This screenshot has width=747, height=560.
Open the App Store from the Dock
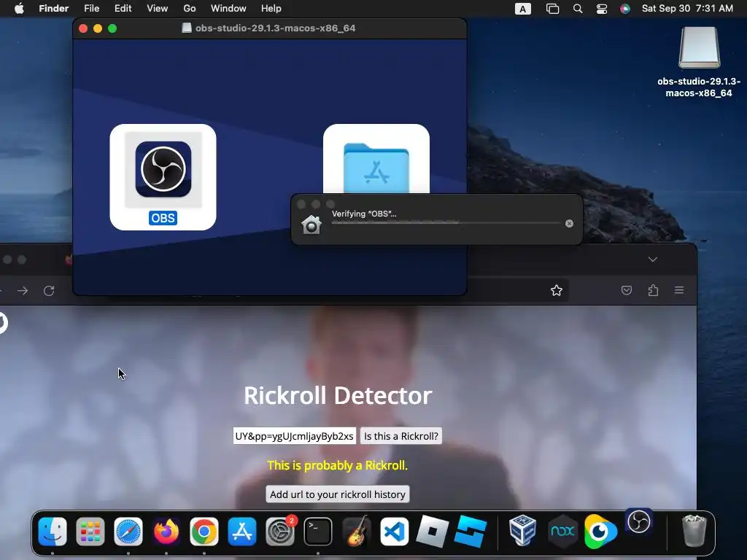[x=242, y=532]
